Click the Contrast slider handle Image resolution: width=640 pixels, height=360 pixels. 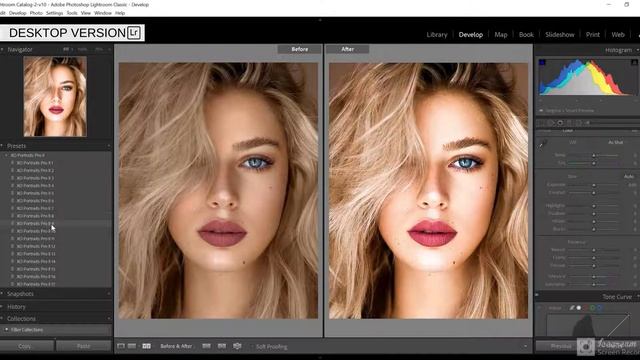tap(594, 193)
